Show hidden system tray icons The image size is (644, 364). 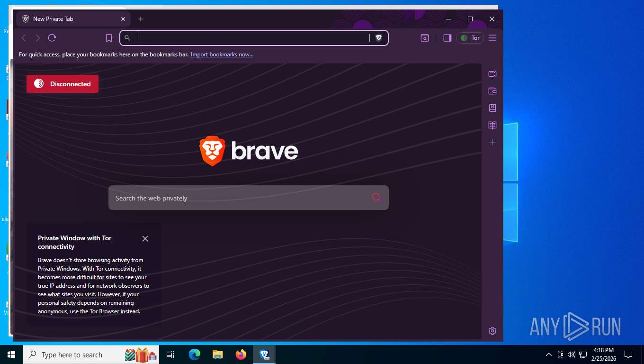coord(549,355)
